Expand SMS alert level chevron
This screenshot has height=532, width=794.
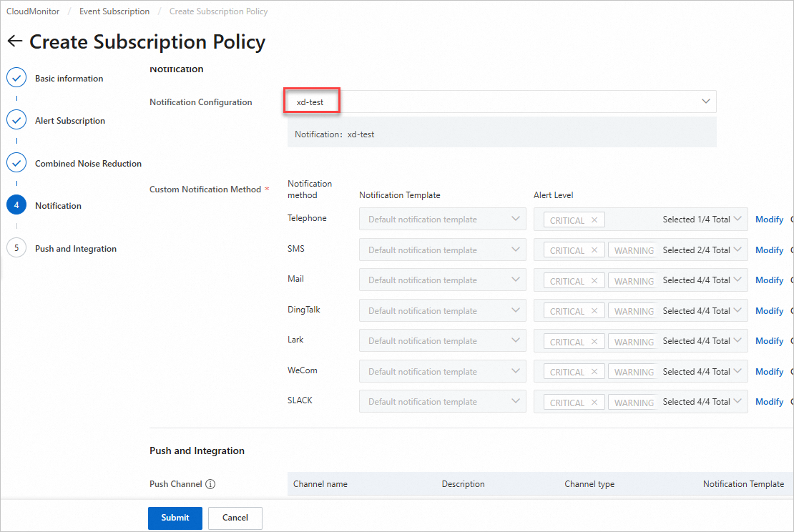pyautogui.click(x=737, y=250)
